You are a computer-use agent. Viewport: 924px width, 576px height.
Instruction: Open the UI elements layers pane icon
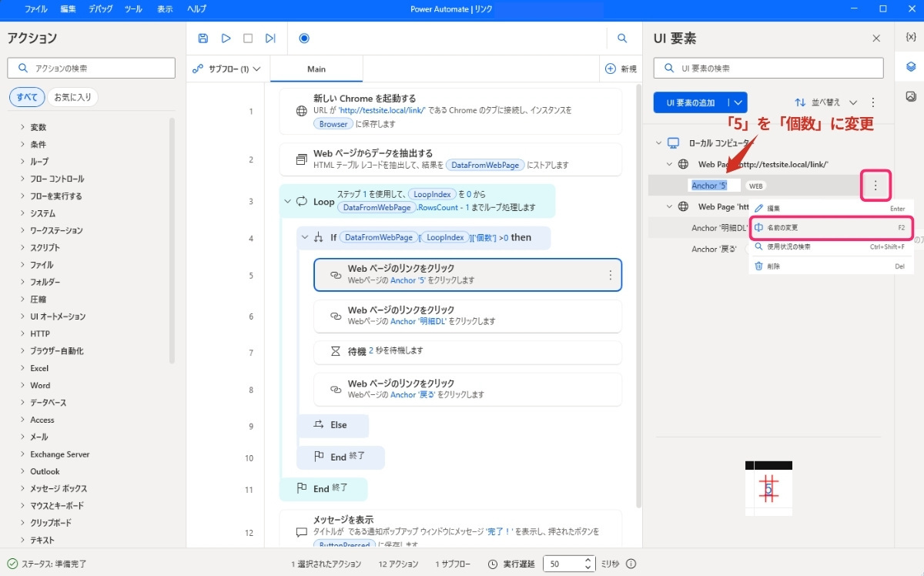pyautogui.click(x=911, y=67)
